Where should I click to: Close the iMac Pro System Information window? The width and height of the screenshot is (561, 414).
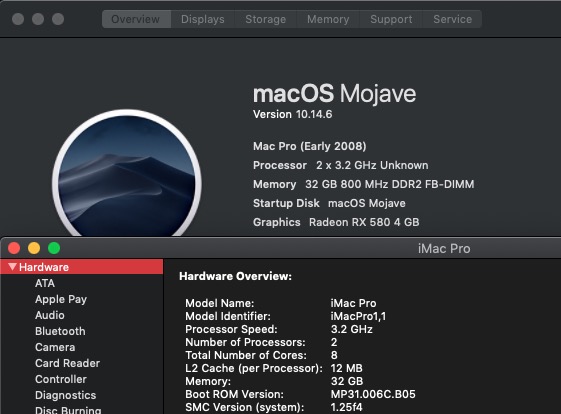[14, 248]
